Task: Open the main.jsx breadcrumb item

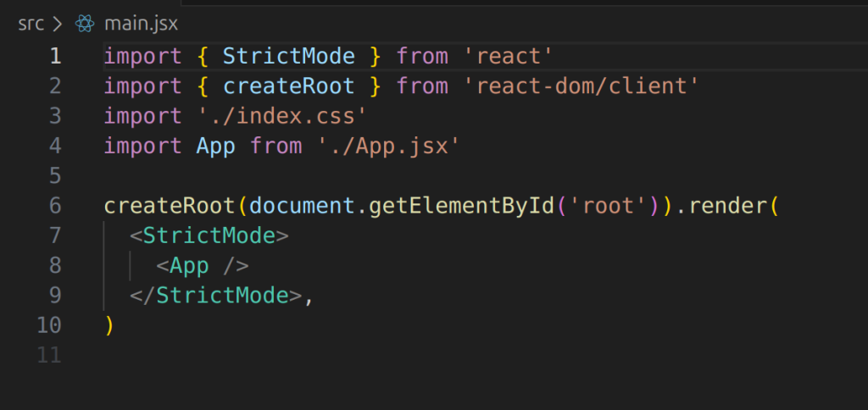Action: (x=141, y=24)
